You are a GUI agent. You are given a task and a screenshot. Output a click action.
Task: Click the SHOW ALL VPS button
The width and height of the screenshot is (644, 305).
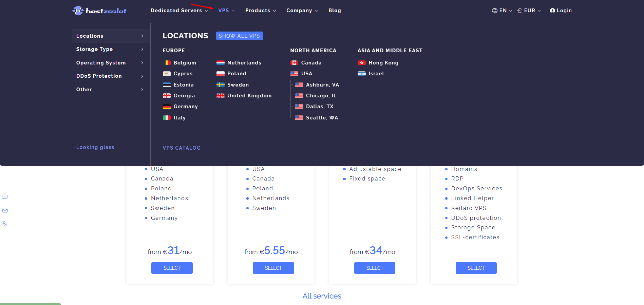coord(239,36)
